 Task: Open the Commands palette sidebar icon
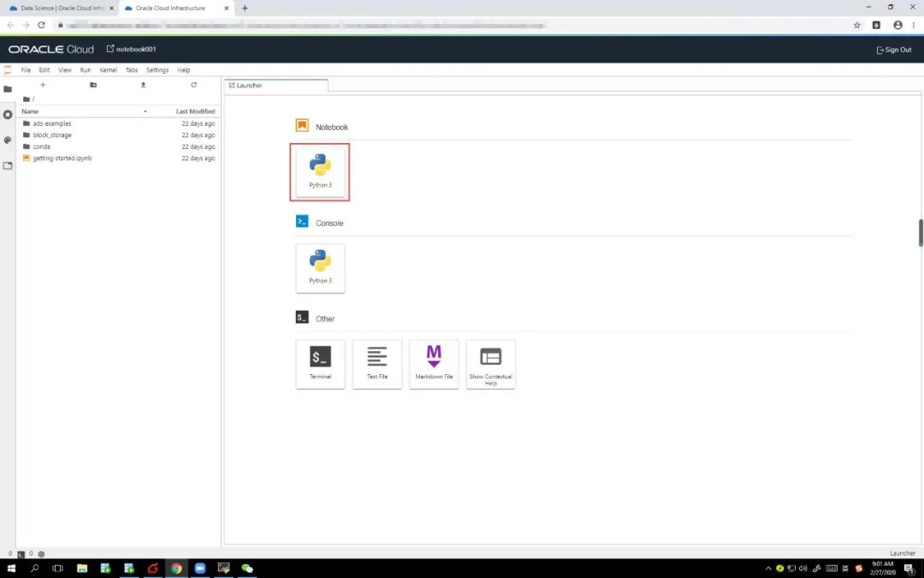point(8,140)
